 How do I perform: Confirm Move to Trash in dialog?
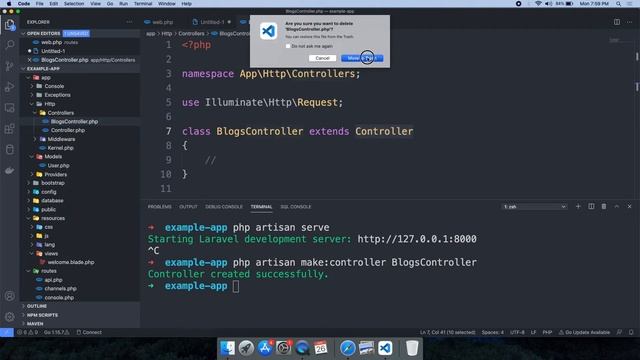pos(362,58)
